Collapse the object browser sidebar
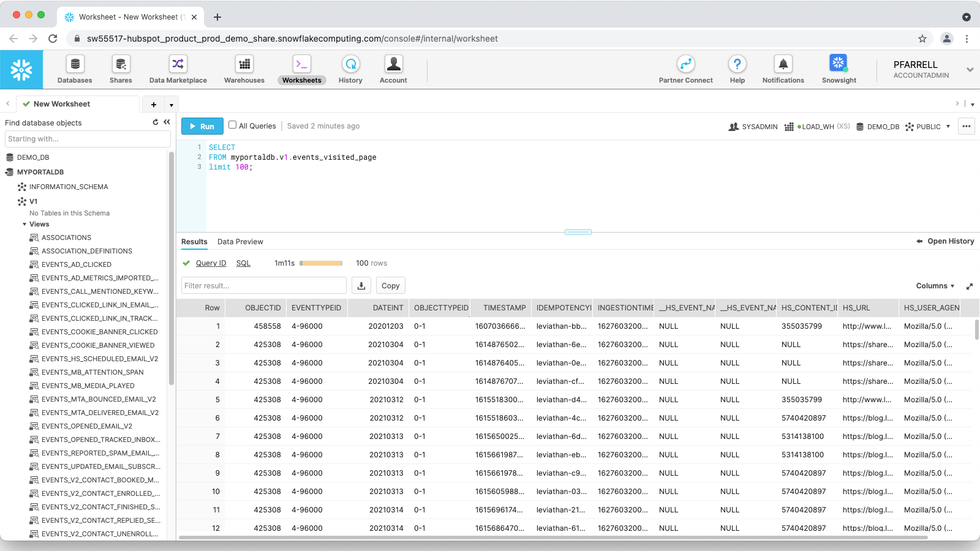 (x=167, y=122)
